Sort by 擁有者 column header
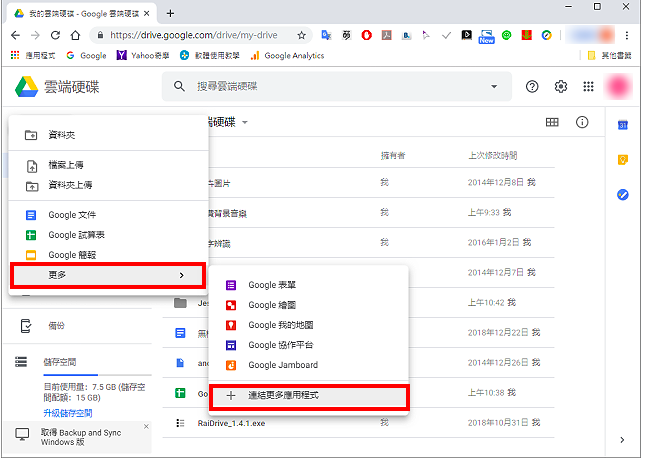655x463 pixels. (x=393, y=155)
